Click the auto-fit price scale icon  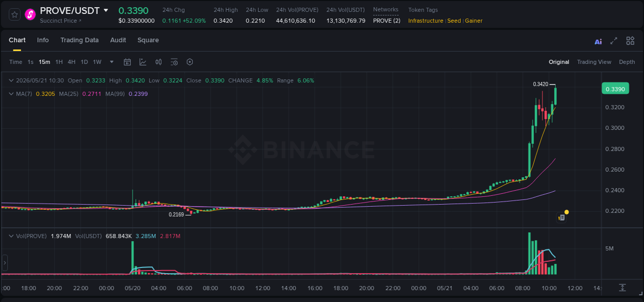(x=622, y=287)
